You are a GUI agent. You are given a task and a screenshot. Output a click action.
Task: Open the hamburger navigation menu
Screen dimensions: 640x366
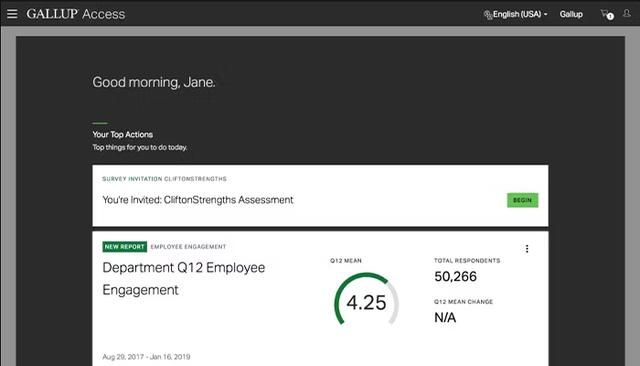12,14
